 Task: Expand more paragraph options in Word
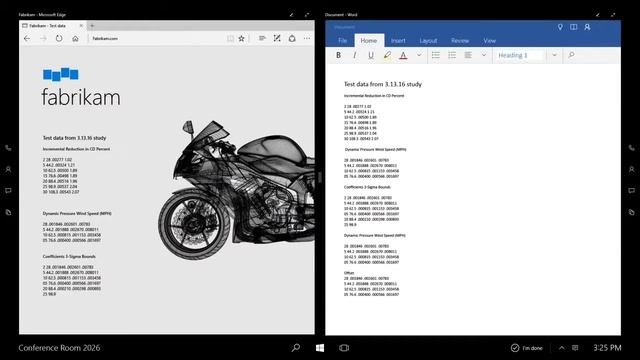coord(484,55)
